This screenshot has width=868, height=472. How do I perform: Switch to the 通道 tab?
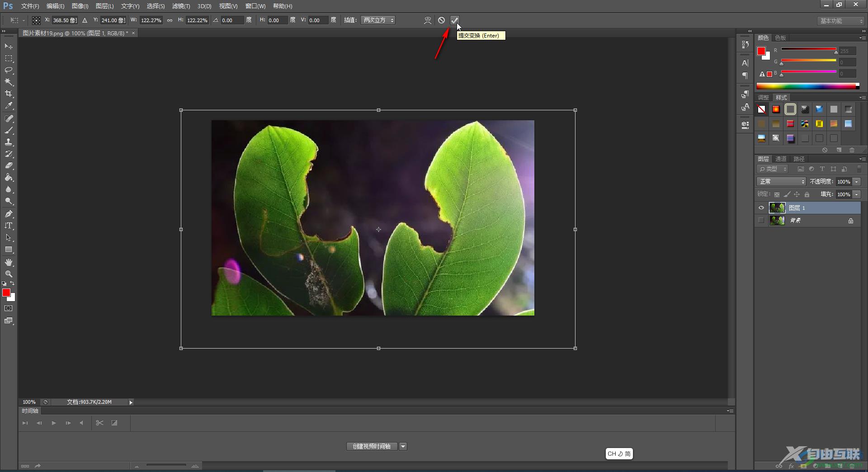(x=781, y=159)
